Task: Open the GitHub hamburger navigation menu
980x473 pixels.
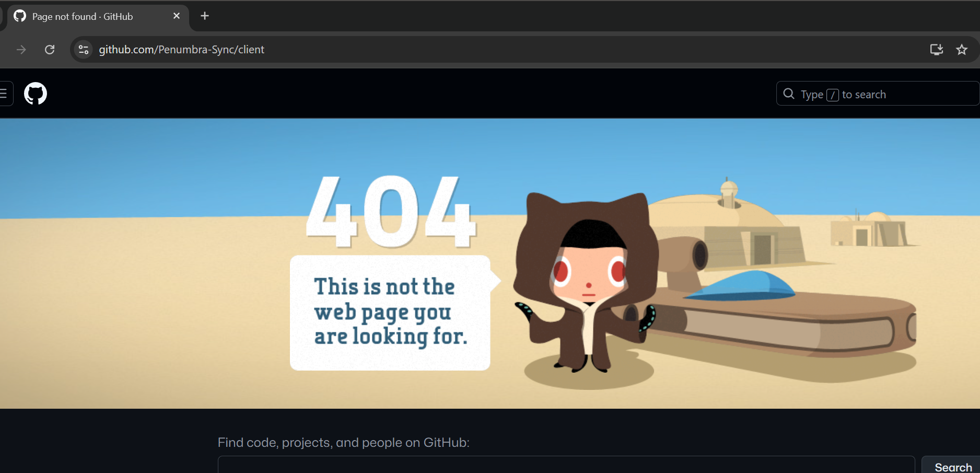Action: pyautogui.click(x=4, y=94)
